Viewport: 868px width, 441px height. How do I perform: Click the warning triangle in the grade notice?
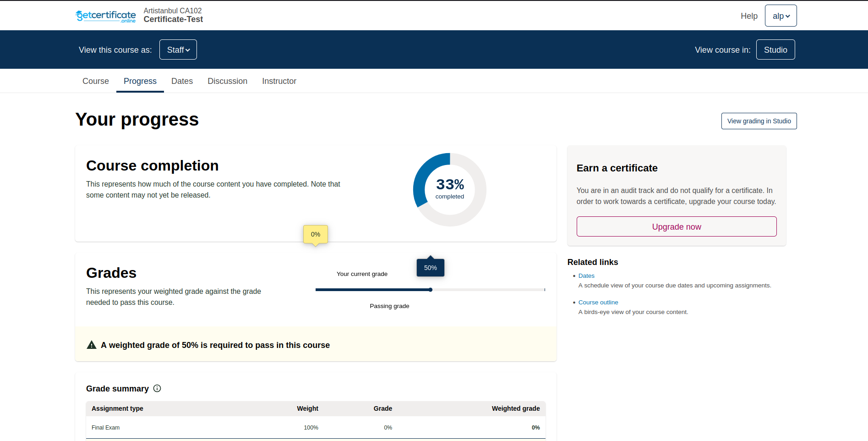pos(91,345)
